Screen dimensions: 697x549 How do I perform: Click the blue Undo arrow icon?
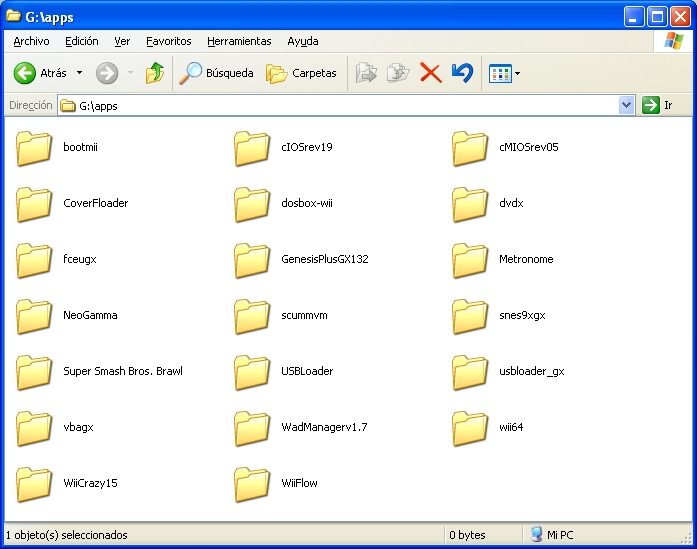[462, 73]
